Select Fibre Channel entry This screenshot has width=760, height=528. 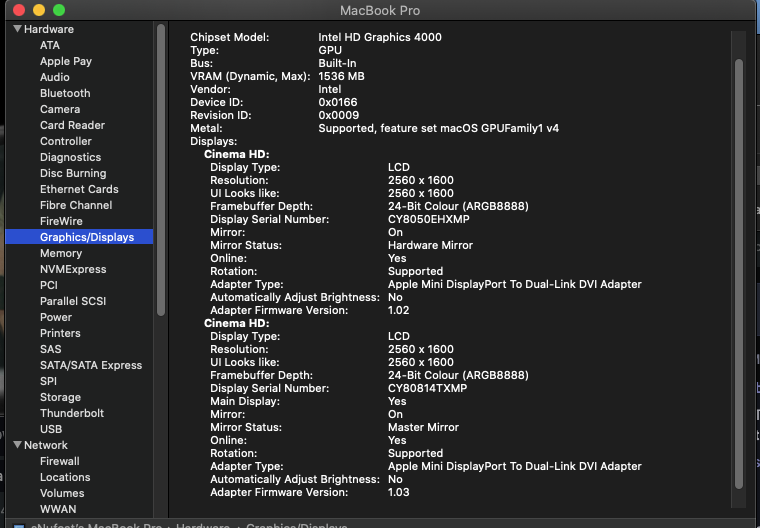point(76,205)
